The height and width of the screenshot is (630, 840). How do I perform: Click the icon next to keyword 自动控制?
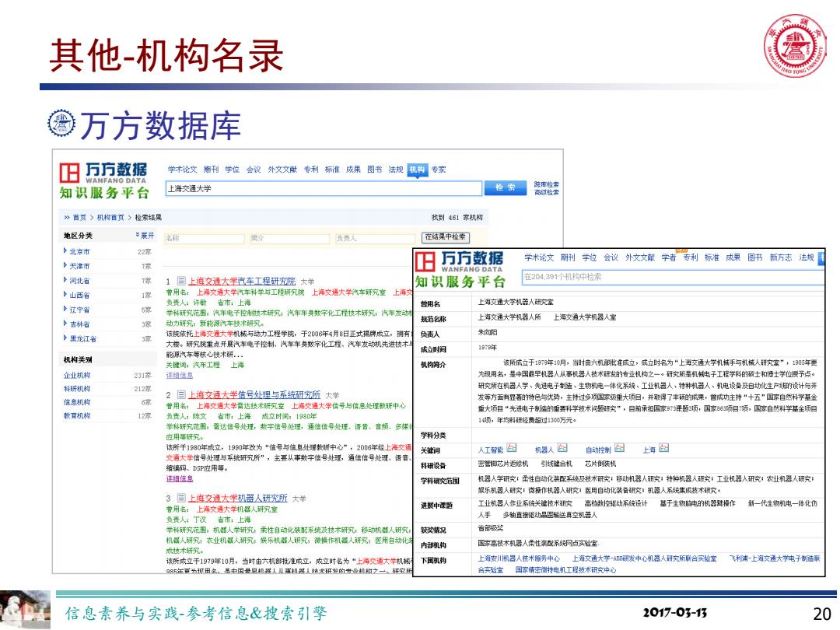click(x=619, y=448)
